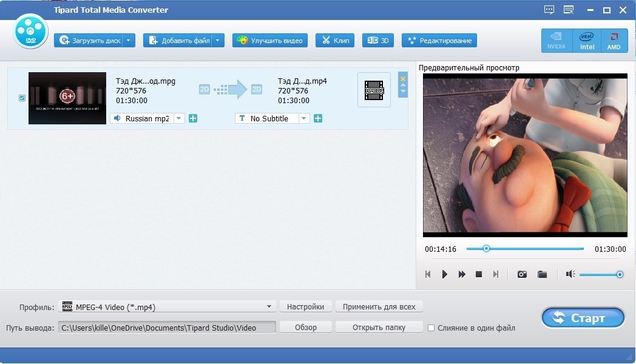Image resolution: width=636 pixels, height=364 pixels.
Task: Uncheck the Тэд Дж...од.mpg file checkbox
Action: coord(22,98)
